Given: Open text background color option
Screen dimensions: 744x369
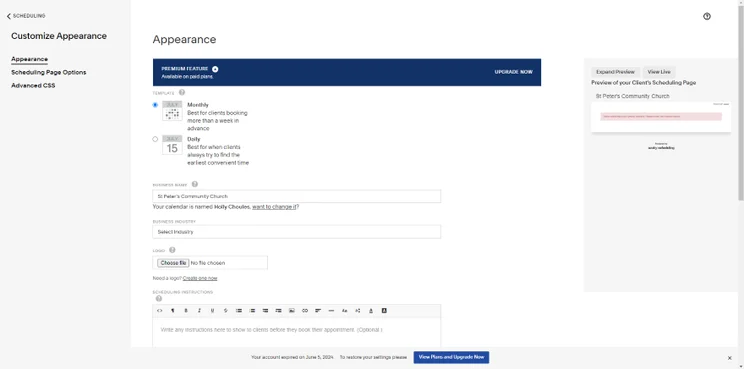Looking at the screenshot, I should tap(384, 311).
